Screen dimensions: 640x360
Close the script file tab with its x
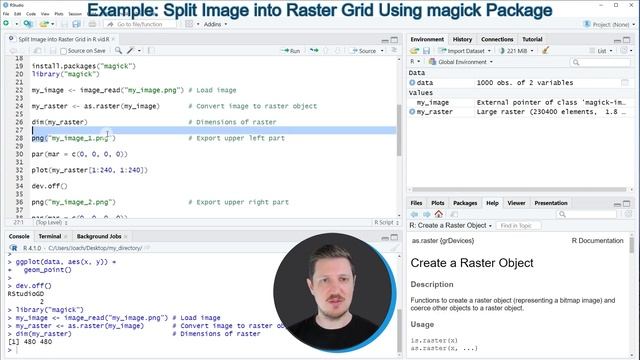[x=113, y=39]
